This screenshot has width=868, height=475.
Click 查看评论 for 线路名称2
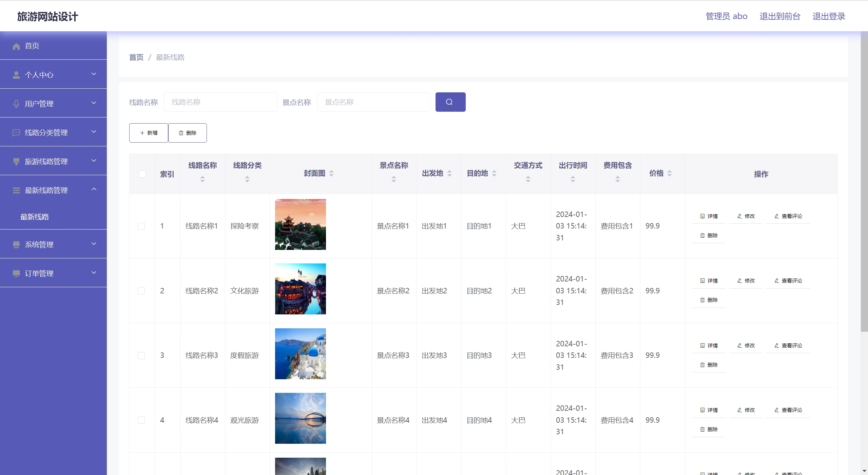(788, 281)
